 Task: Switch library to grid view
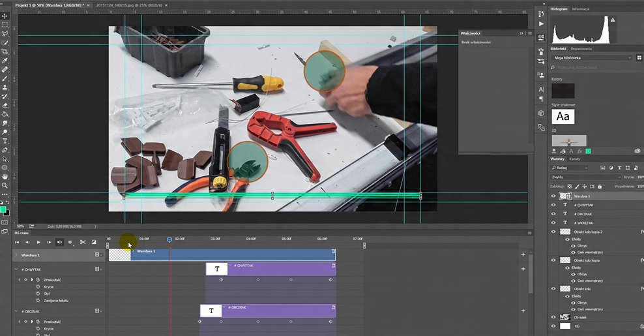coord(639,57)
